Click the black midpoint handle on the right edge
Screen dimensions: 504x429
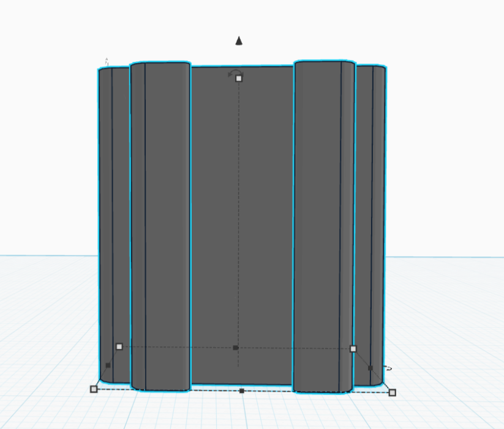[370, 368]
